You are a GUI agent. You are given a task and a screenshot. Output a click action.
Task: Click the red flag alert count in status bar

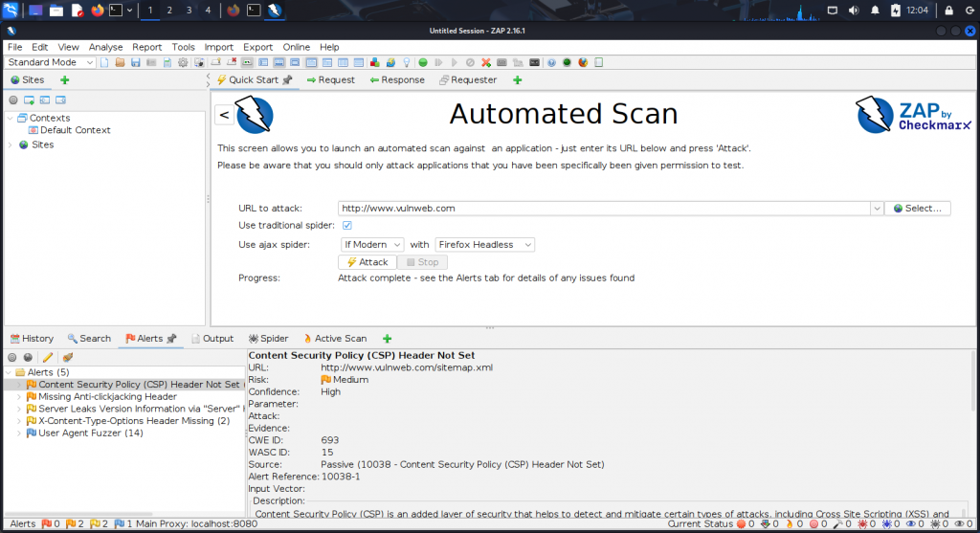pos(50,524)
